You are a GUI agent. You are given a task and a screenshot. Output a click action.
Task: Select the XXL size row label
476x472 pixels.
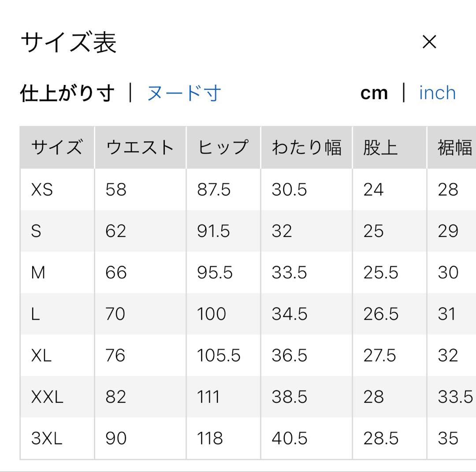tap(47, 397)
